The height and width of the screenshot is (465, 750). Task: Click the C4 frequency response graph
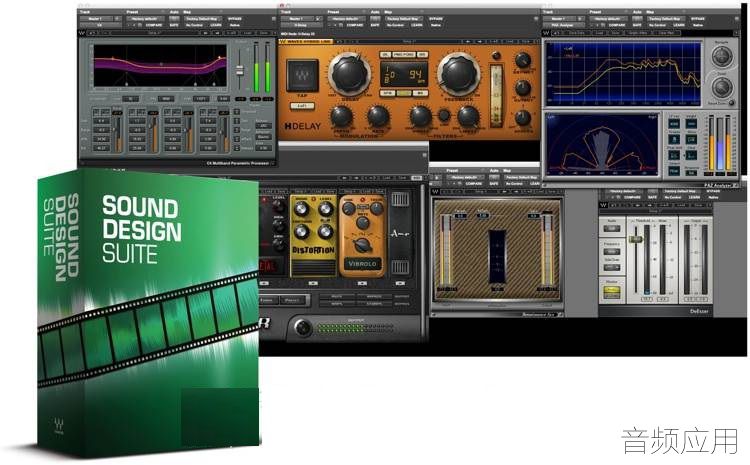click(x=160, y=66)
